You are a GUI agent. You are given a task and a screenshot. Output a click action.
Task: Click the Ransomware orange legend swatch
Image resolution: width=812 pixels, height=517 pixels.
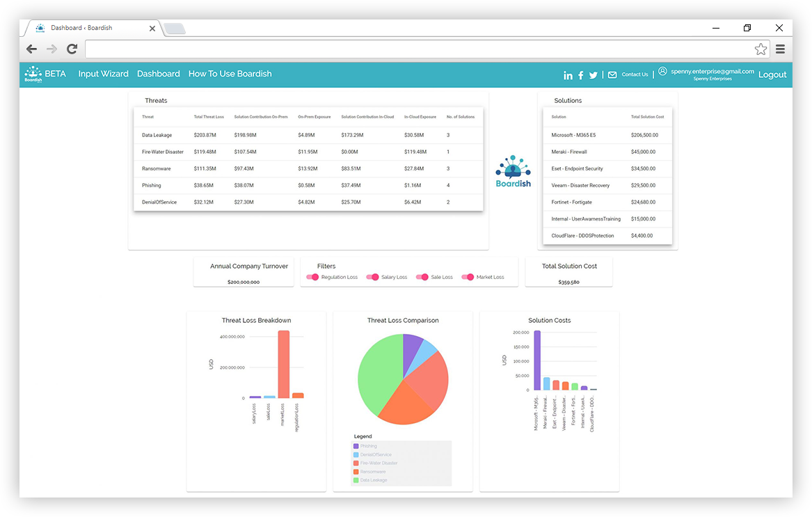click(x=356, y=472)
